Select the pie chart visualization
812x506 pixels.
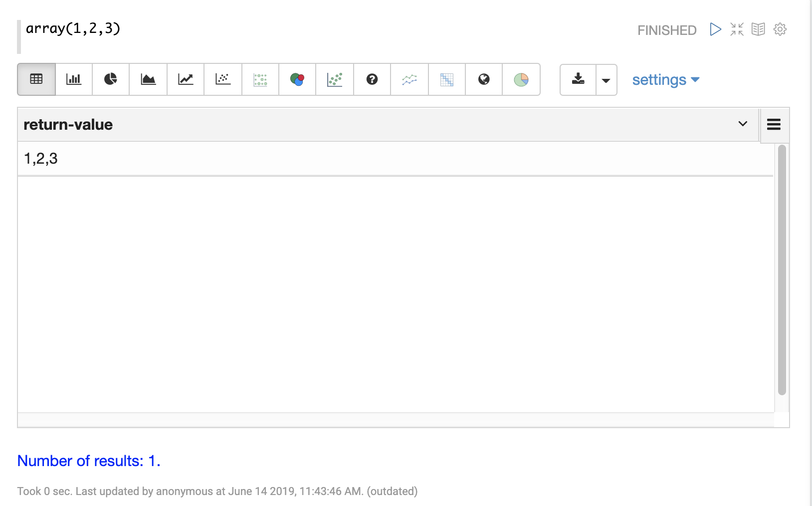pyautogui.click(x=111, y=79)
